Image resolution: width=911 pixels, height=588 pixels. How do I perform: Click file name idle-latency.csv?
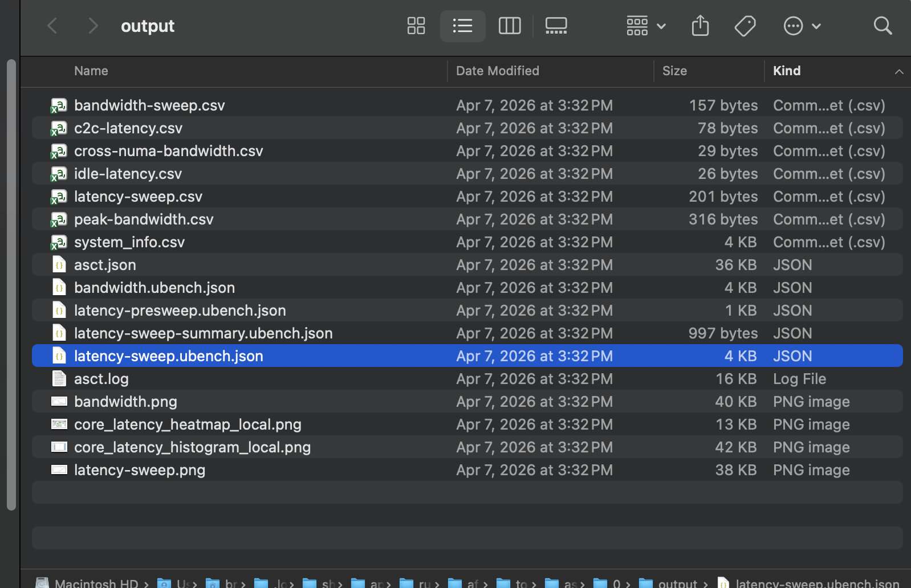pyautogui.click(x=128, y=174)
